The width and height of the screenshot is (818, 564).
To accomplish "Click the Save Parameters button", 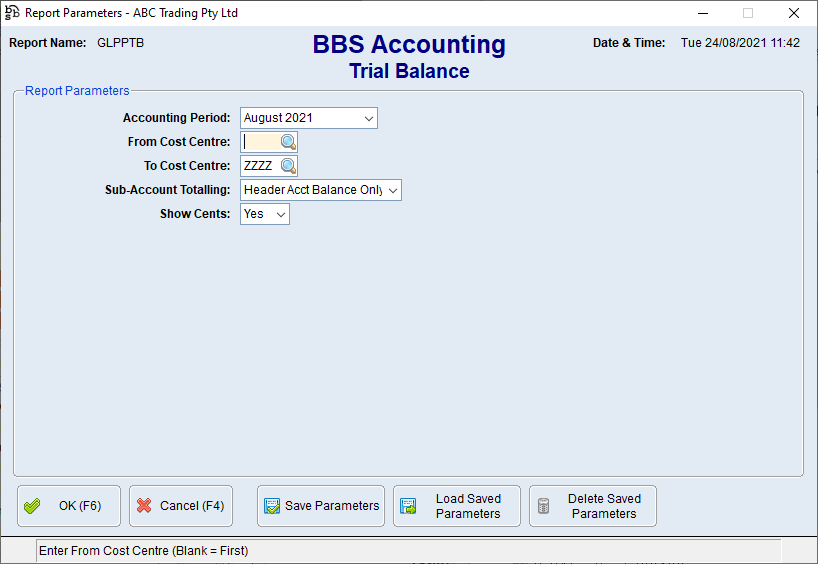I will 321,506.
